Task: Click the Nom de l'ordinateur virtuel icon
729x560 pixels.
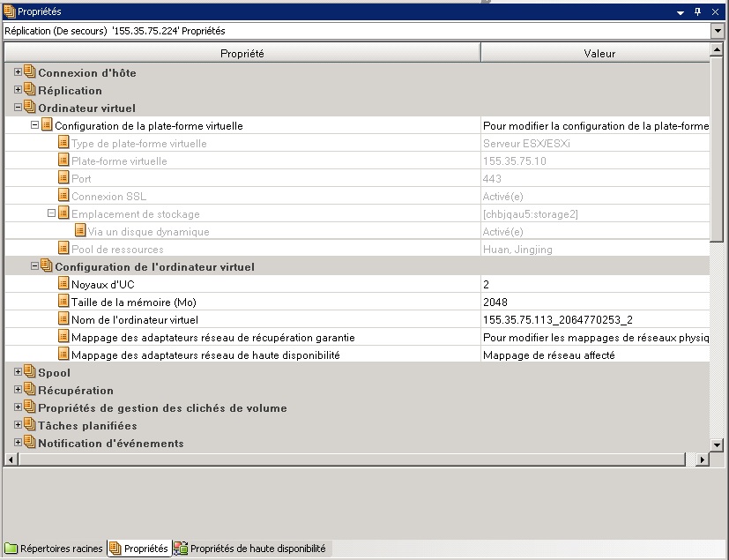Action: pos(64,319)
